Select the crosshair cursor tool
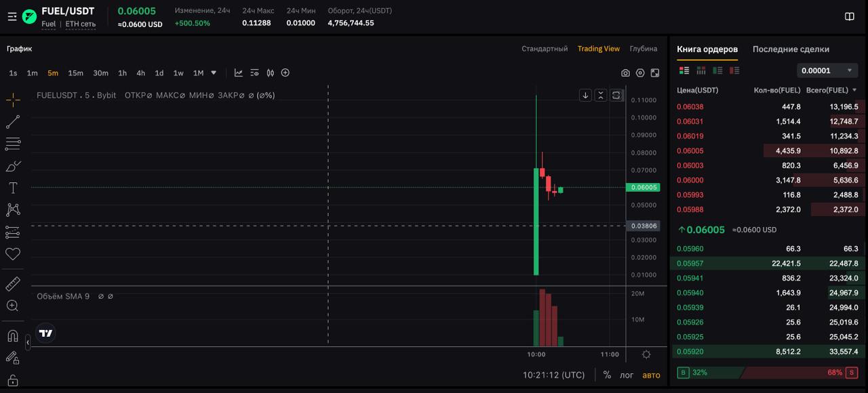Screen dimensions: 868x393 [x=13, y=100]
